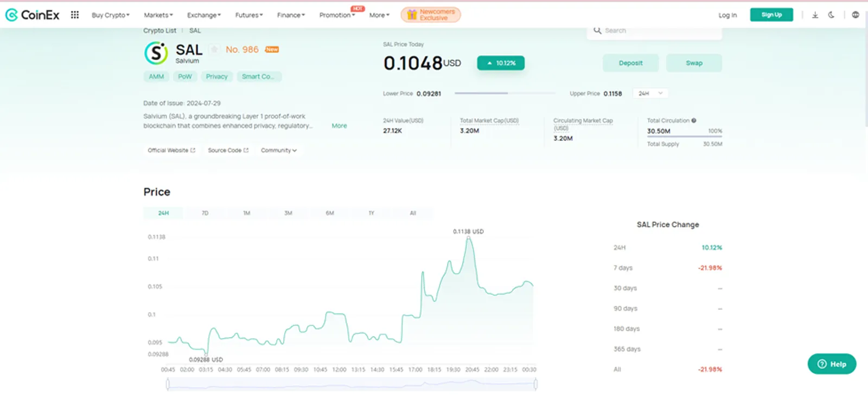
Task: Click Total Circulation info icon
Action: [694, 121]
